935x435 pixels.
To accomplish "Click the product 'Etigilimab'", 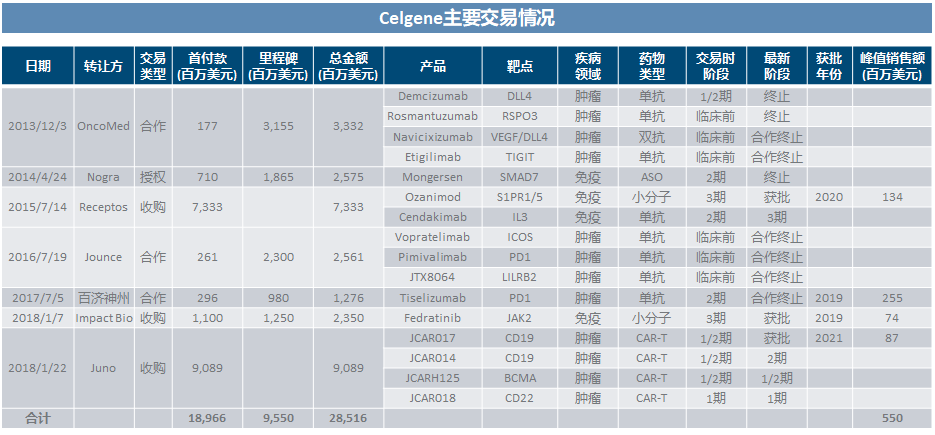I will 433,158.
